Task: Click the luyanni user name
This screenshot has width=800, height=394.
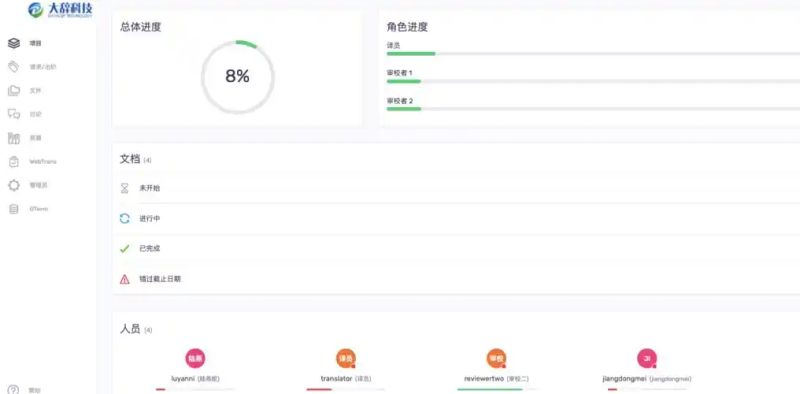Action: 182,379
